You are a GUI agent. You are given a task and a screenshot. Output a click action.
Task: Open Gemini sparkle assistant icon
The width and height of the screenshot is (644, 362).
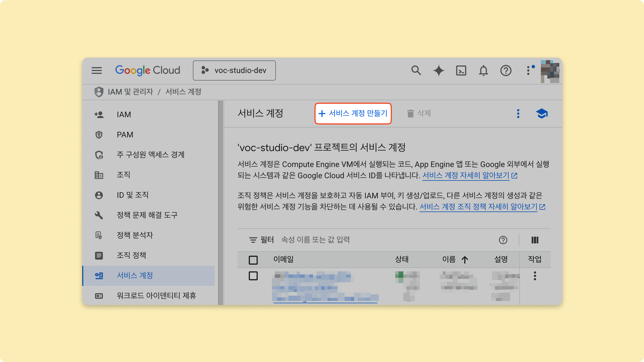pyautogui.click(x=439, y=70)
